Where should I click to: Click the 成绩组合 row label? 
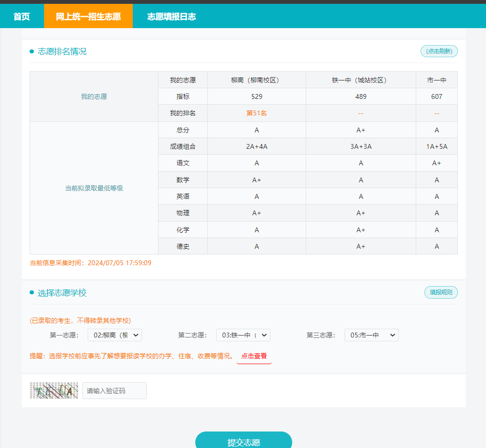[183, 146]
